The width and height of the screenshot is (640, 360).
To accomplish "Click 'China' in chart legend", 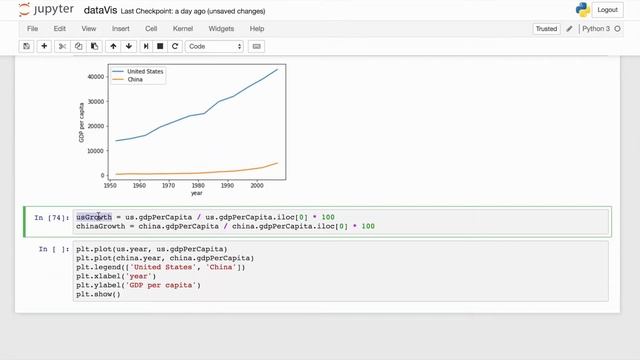I will pos(135,80).
